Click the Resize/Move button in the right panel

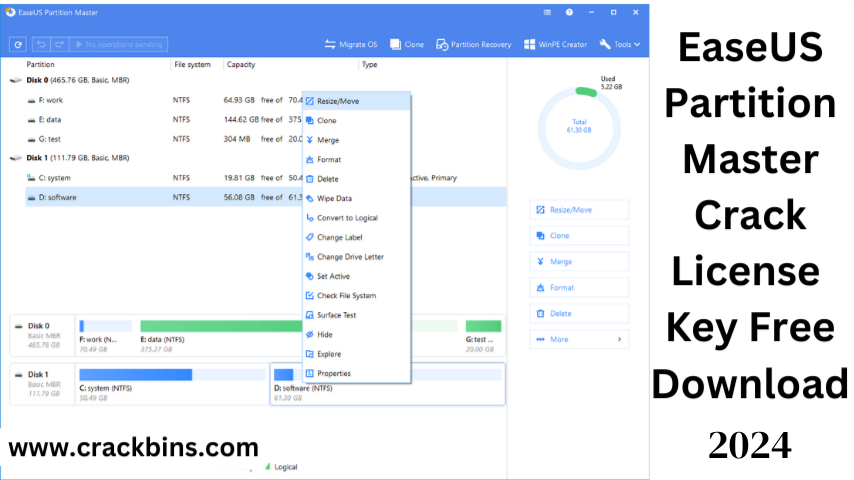click(579, 210)
